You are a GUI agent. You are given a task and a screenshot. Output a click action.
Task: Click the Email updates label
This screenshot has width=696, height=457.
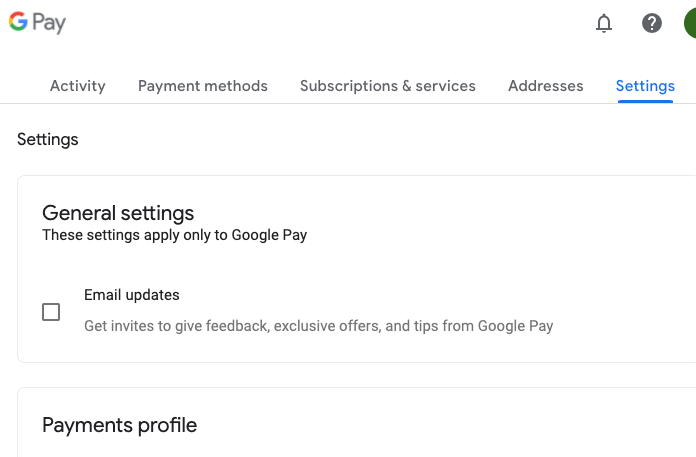coord(132,295)
